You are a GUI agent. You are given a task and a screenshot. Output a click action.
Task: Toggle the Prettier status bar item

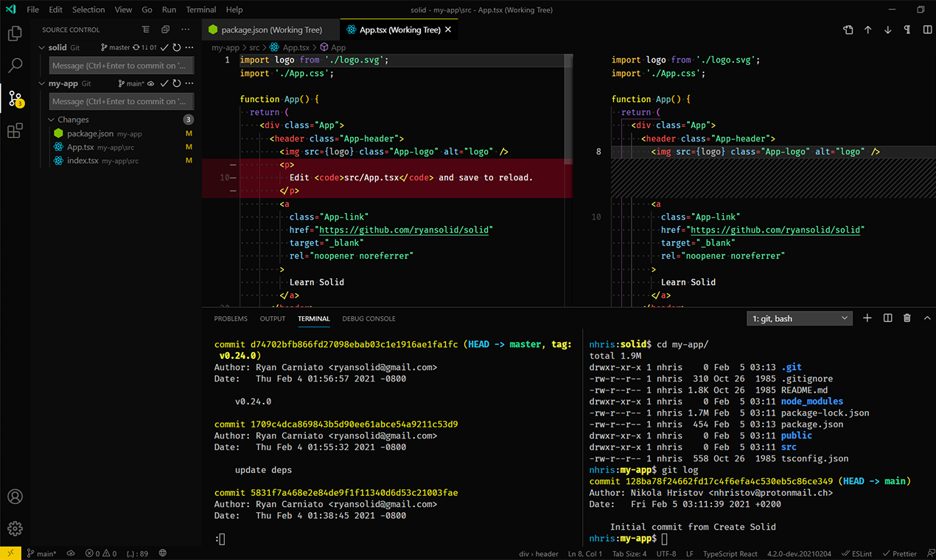click(x=900, y=553)
